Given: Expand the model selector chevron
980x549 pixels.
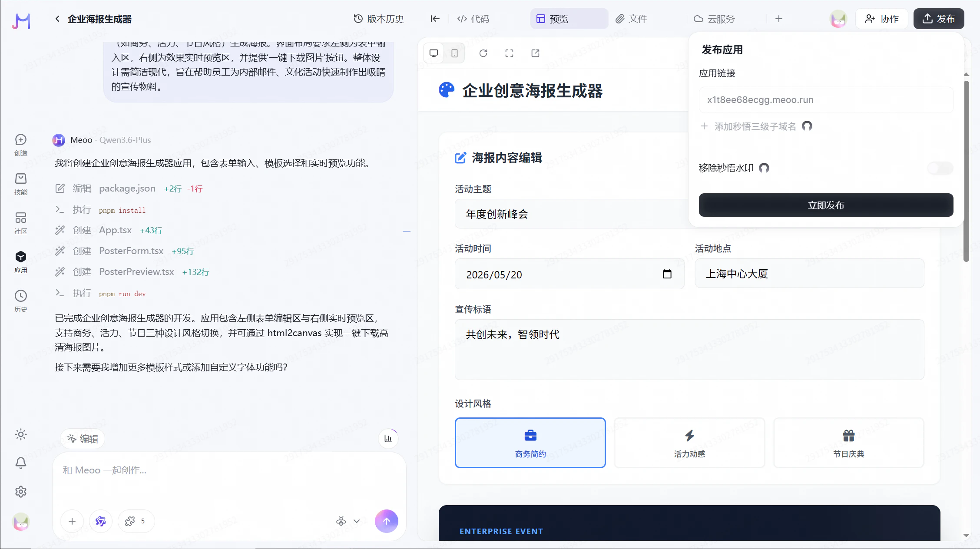Looking at the screenshot, I should click(357, 521).
